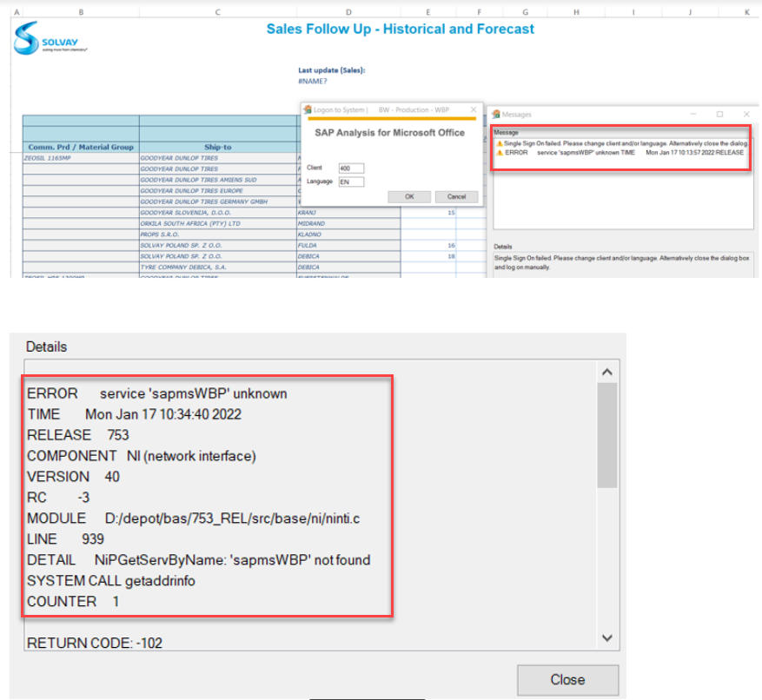Select the #NAME? error cell

click(313, 81)
